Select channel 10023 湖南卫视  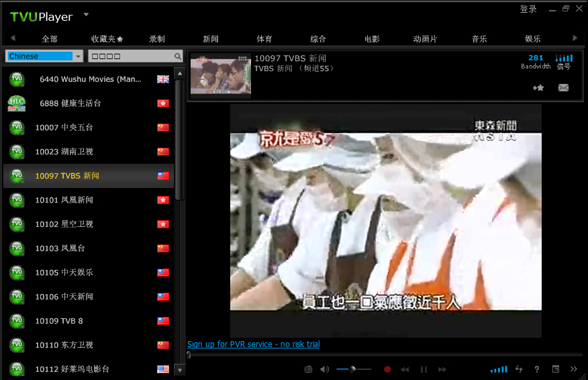click(89, 152)
